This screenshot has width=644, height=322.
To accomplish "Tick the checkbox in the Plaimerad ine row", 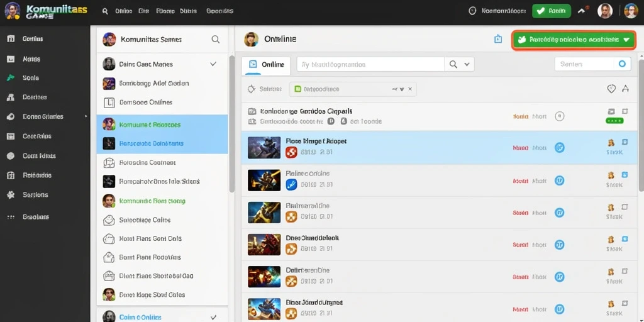I will [625, 206].
